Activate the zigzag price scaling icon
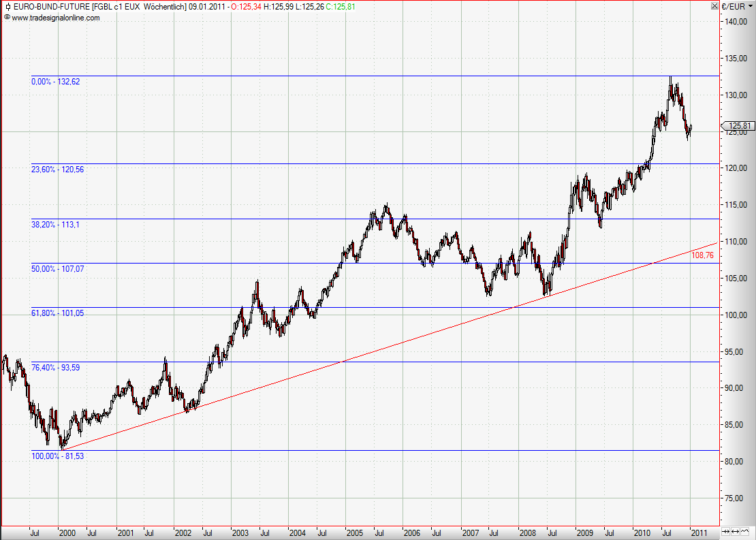 [x=746, y=532]
